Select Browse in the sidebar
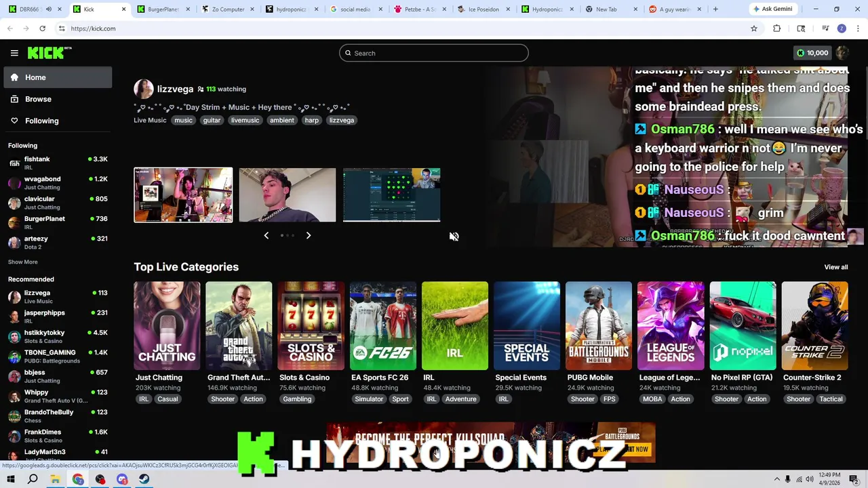This screenshot has width=868, height=488. [58, 99]
